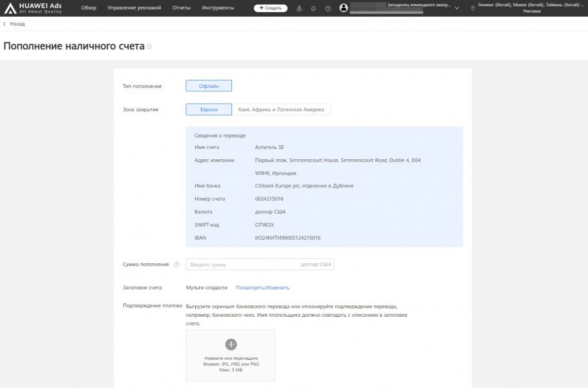588x388 pixels.
Task: Expand the account owner dropdown arrow
Action: [x=457, y=8]
